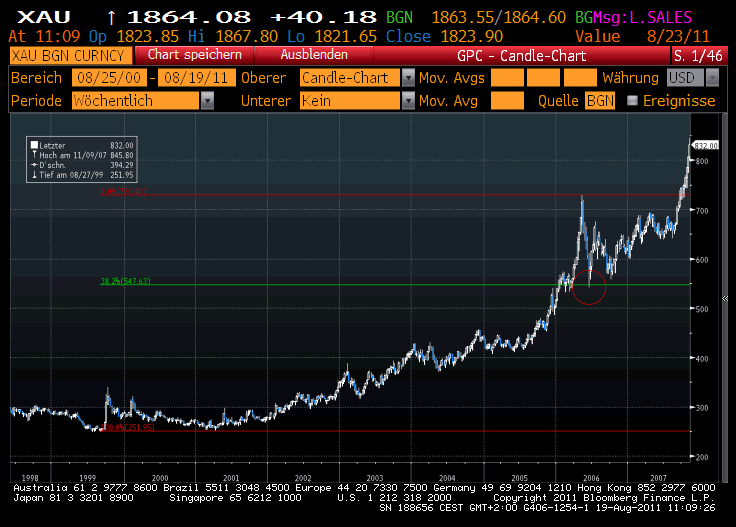Click the Bereich label

click(36, 78)
